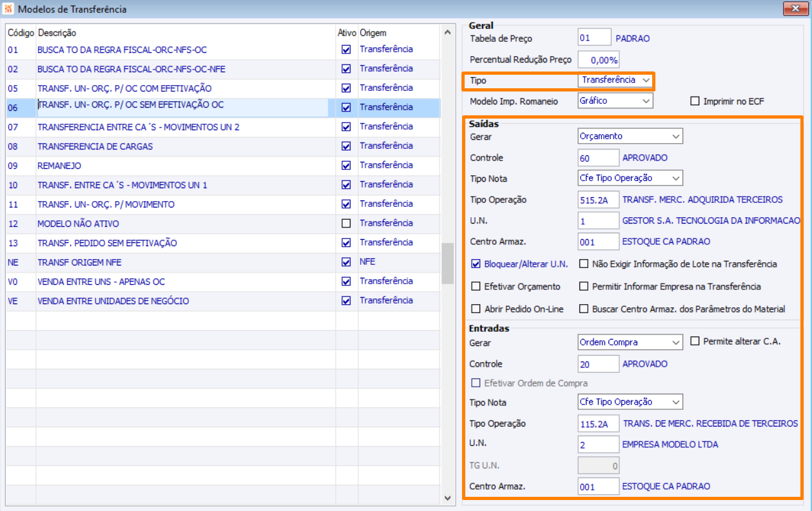The image size is (812, 511).
Task: Click the Tabela de Preço field
Action: pos(594,38)
